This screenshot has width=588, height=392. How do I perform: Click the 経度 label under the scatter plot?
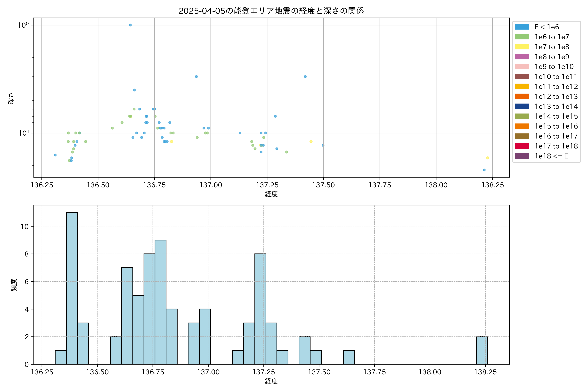pos(271,194)
